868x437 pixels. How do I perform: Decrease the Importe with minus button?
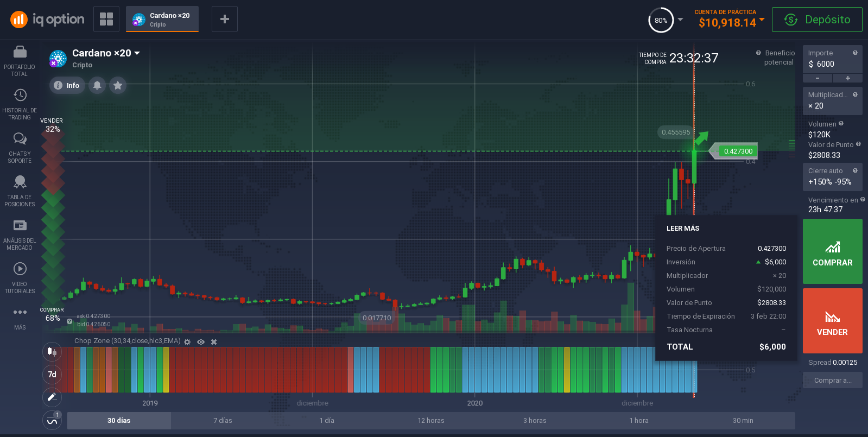817,78
